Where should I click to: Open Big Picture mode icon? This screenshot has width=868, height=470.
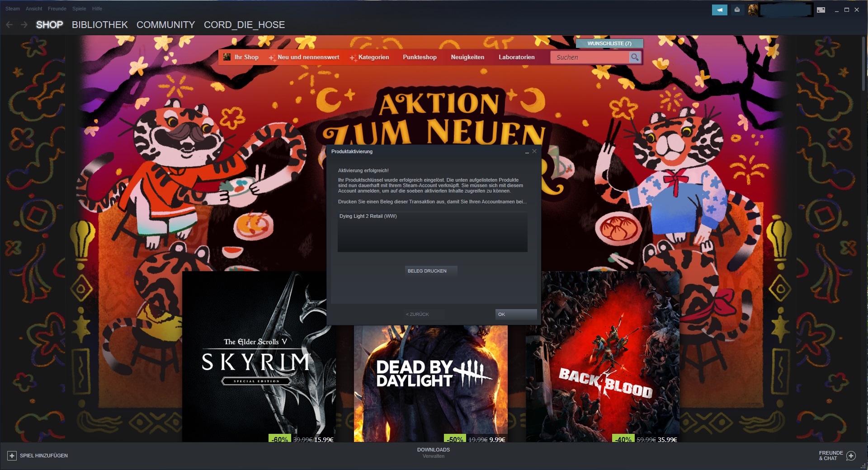pyautogui.click(x=821, y=9)
